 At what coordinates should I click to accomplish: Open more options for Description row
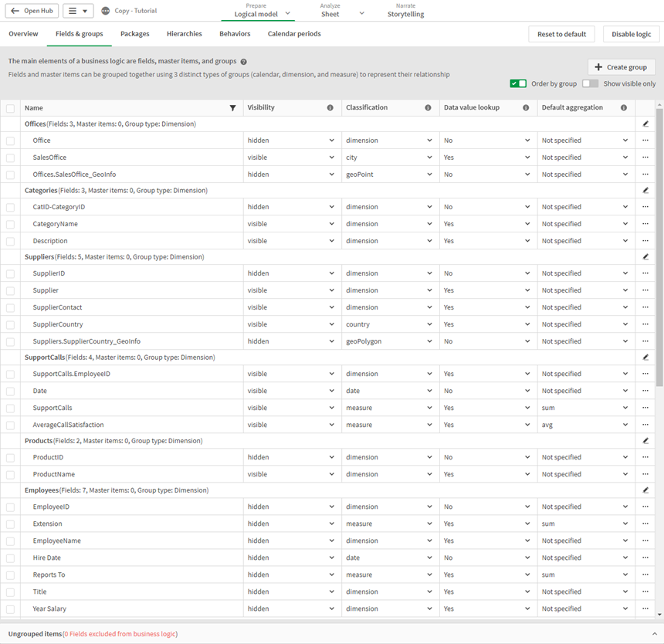(645, 240)
